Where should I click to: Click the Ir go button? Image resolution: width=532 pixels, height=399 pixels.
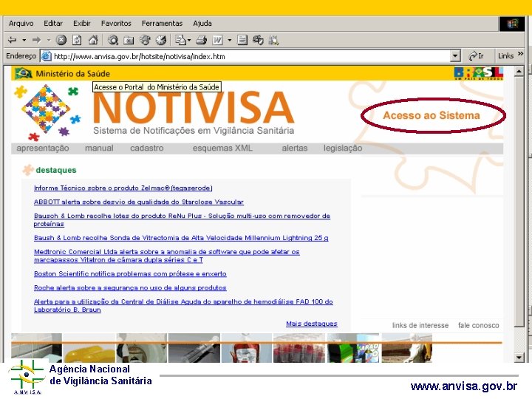coord(476,56)
